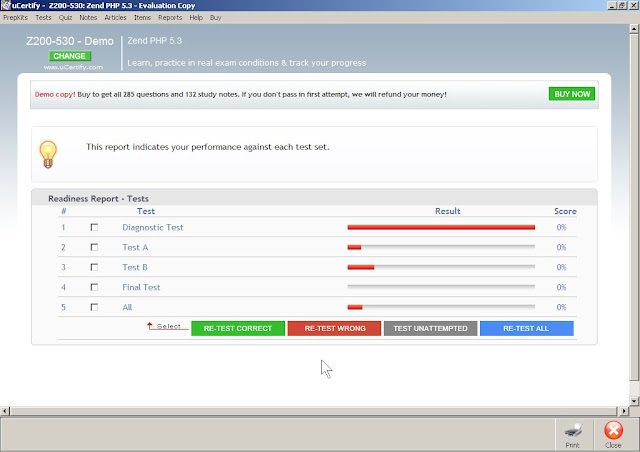Click RE-TEST CORRECT button
Image resolution: width=640 pixels, height=452 pixels.
coord(238,328)
